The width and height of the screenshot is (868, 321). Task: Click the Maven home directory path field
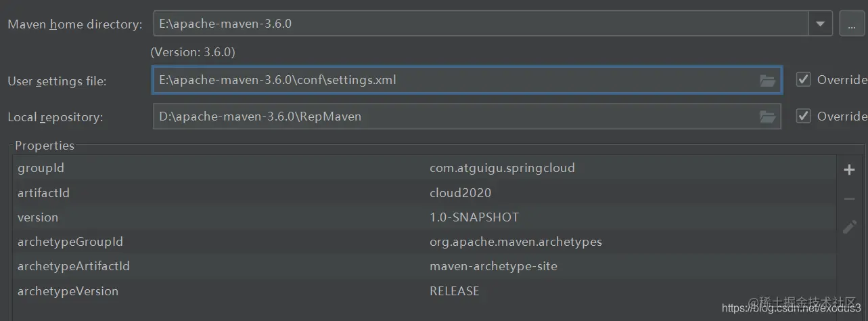point(481,24)
